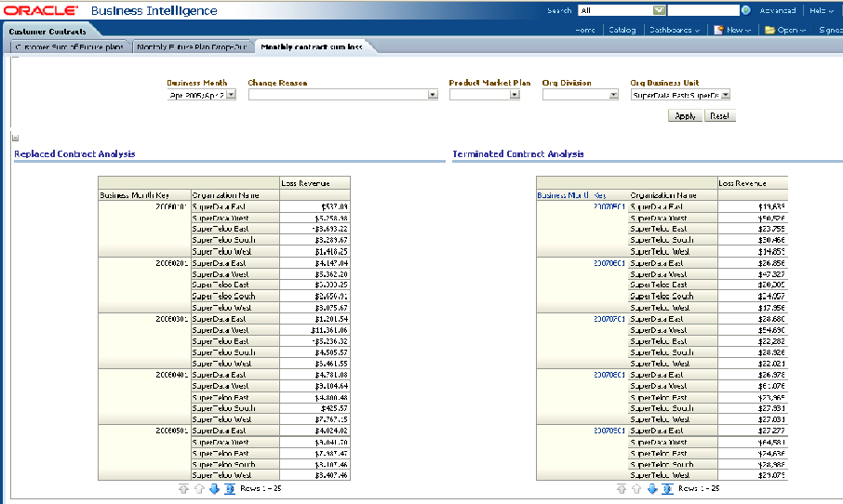
Task: Open the Help menu
Action: [x=821, y=10]
